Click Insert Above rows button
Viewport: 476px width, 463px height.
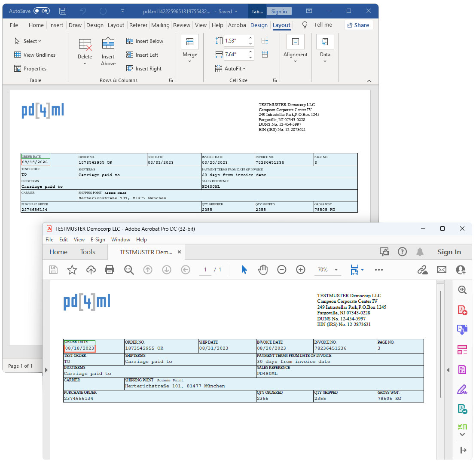coord(108,52)
